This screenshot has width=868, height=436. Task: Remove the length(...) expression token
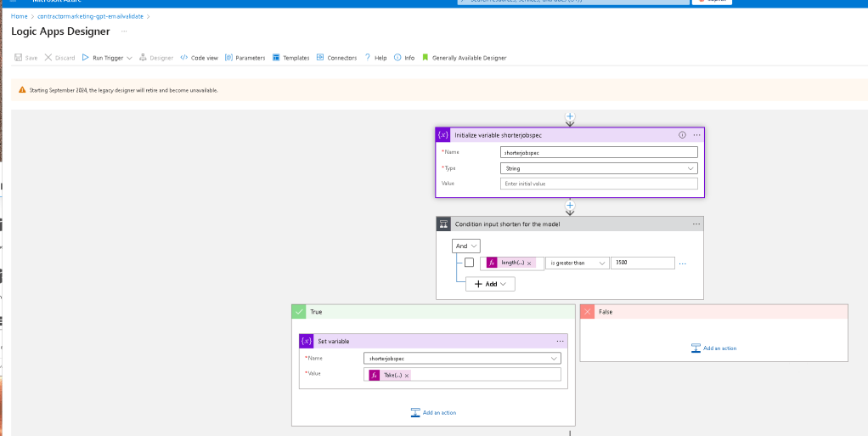click(529, 263)
